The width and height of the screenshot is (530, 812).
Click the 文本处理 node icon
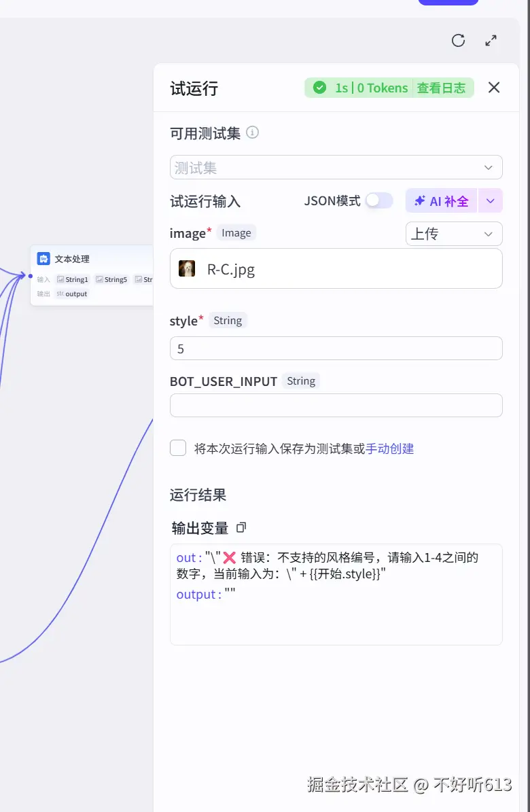click(x=43, y=258)
